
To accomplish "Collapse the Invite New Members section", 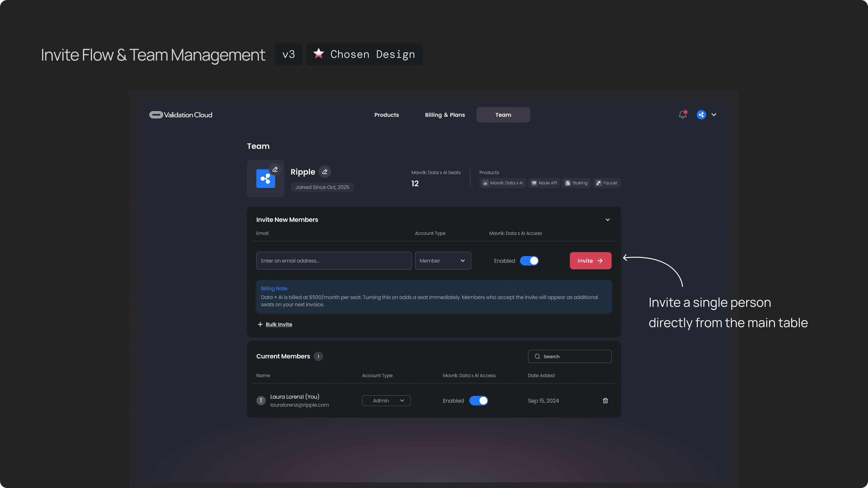I will point(608,220).
